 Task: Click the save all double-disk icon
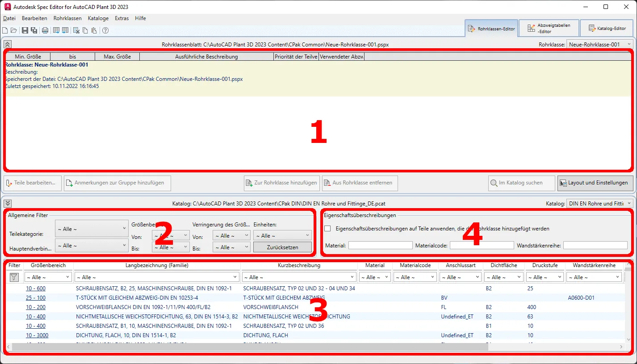click(34, 30)
